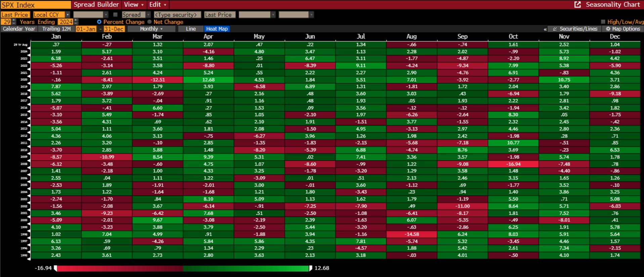Click the Oct 2008 cell showing -16.94

coord(513,164)
